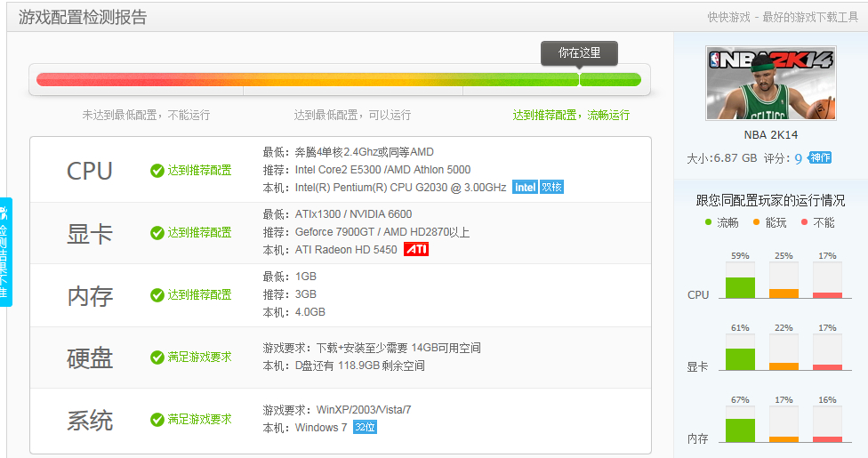Click the 14GB可用空间 requirement text

446,348
